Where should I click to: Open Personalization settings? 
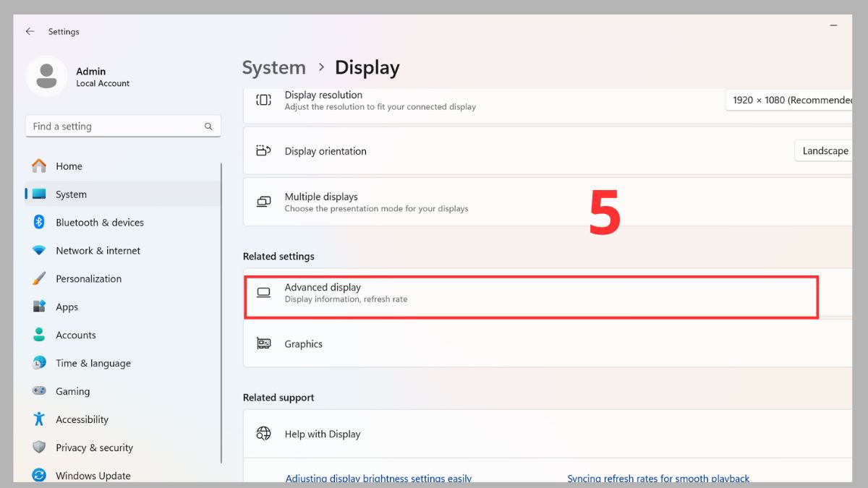pyautogui.click(x=123, y=279)
